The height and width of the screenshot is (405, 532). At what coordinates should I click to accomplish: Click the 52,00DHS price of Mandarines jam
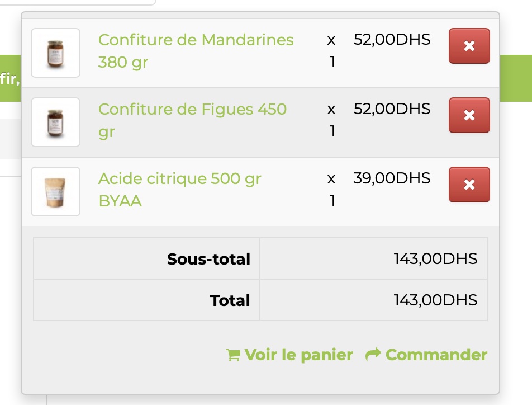pos(392,40)
